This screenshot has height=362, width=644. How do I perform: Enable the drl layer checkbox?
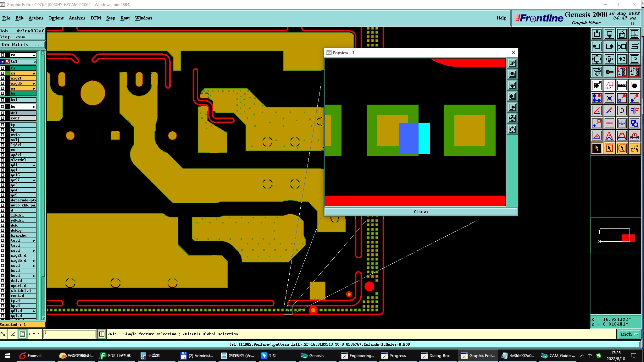3,113
